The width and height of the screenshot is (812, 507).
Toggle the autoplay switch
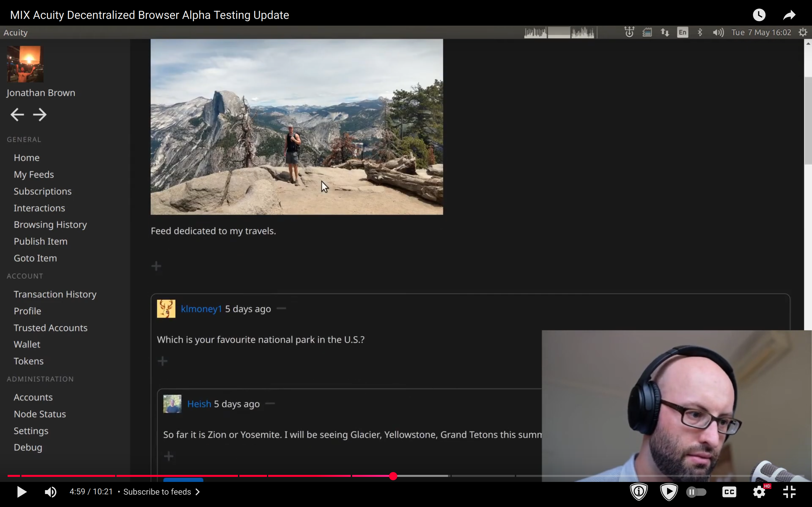(696, 492)
